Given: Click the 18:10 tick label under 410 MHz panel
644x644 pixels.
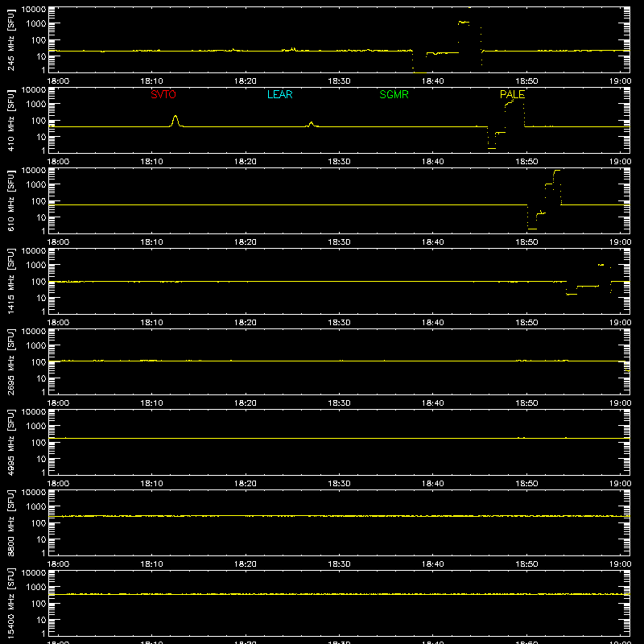Looking at the screenshot, I should pyautogui.click(x=151, y=162).
